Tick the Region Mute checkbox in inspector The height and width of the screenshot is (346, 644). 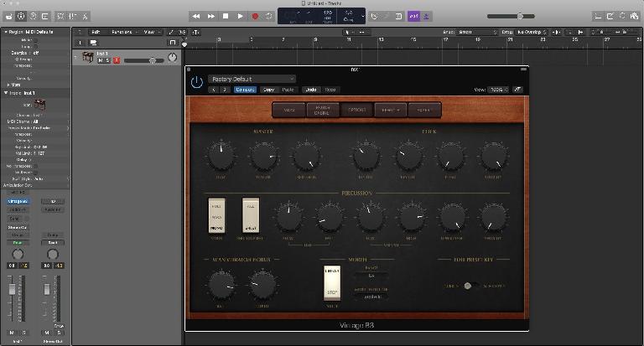tap(35, 40)
